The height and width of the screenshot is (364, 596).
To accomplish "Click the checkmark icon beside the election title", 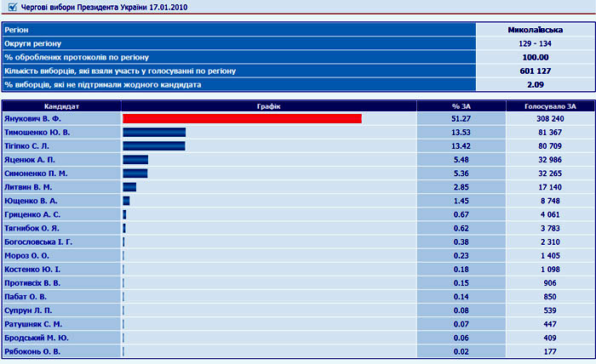I will [x=9, y=8].
